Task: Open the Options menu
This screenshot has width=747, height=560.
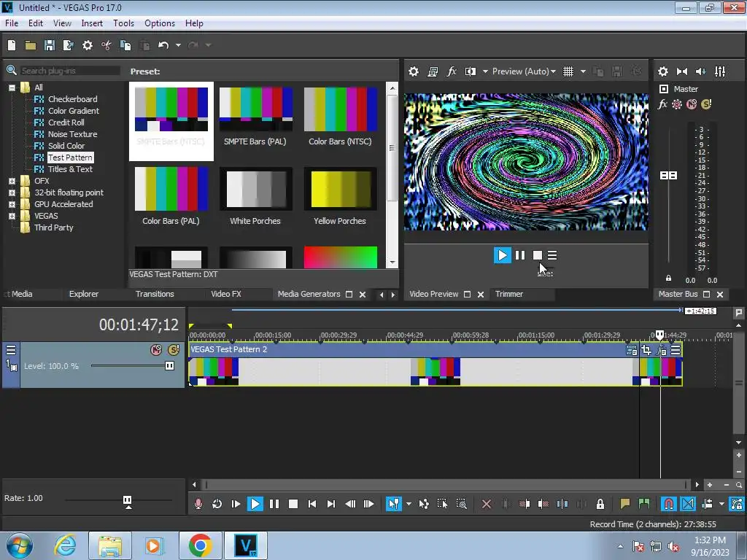Action: tap(160, 23)
